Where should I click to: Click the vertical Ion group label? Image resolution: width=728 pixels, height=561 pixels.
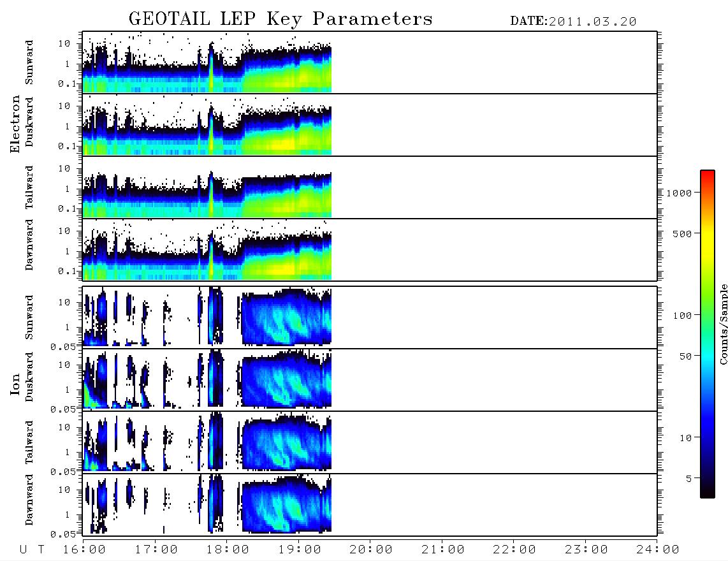[15, 384]
